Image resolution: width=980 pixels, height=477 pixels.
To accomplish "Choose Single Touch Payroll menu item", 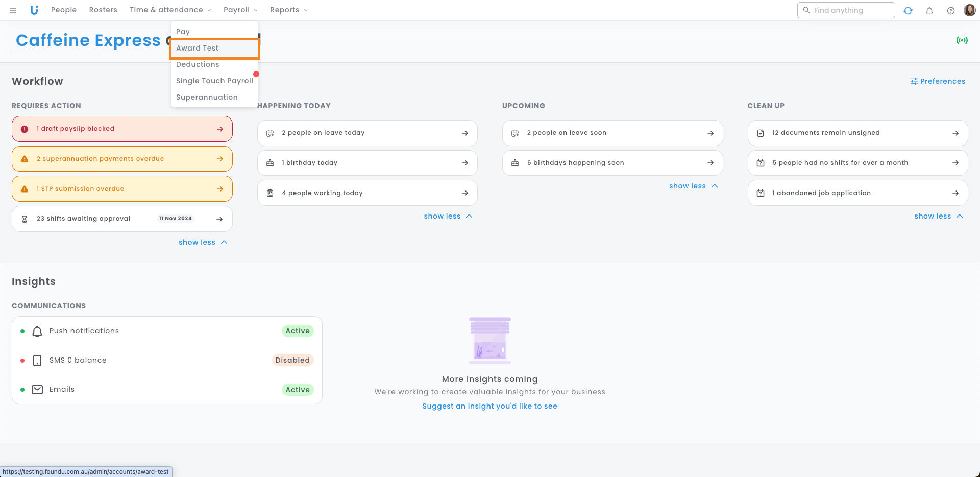I will pos(214,81).
